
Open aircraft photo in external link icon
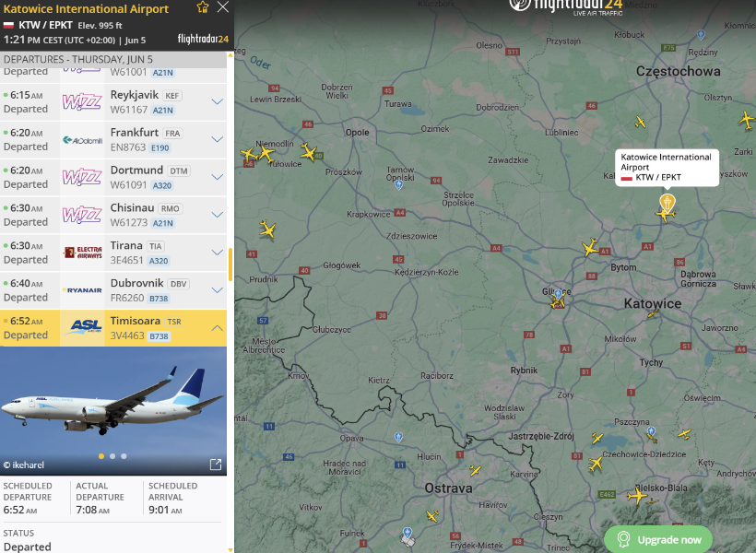216,465
